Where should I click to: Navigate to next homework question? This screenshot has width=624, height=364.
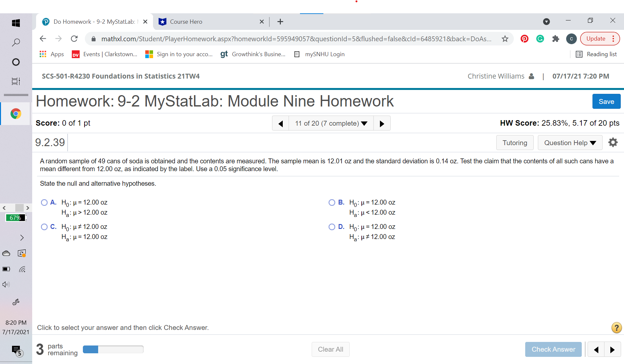(x=382, y=123)
